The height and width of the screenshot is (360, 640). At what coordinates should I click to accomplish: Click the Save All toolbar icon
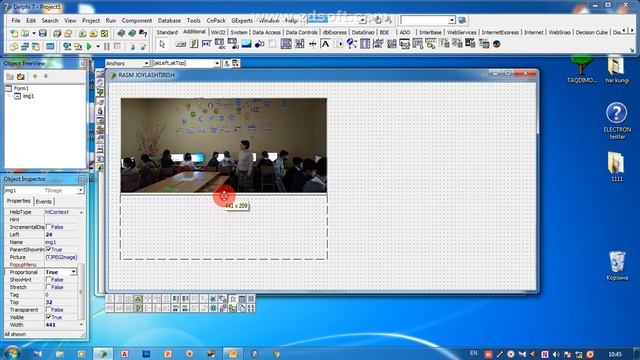[x=57, y=33]
